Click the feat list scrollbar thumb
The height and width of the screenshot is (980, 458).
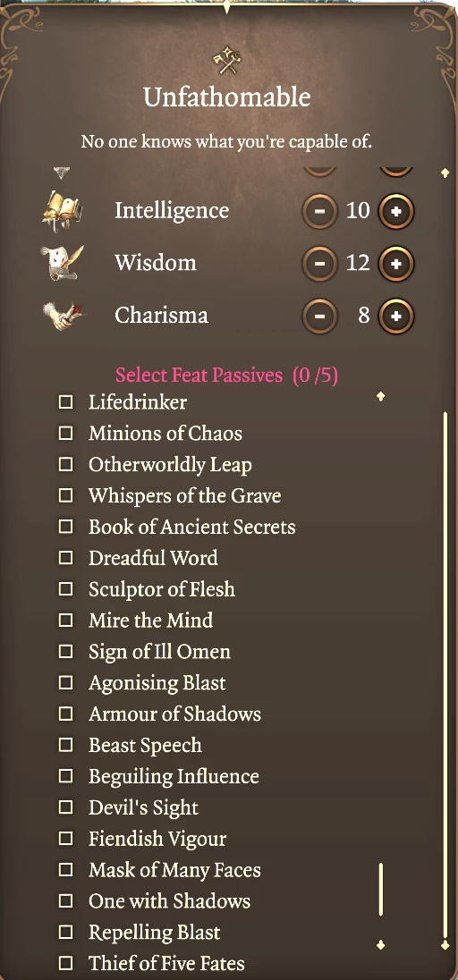coord(381,890)
